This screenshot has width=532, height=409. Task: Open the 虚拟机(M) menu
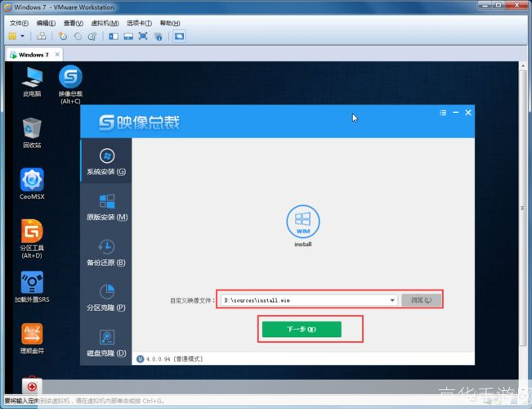[103, 23]
